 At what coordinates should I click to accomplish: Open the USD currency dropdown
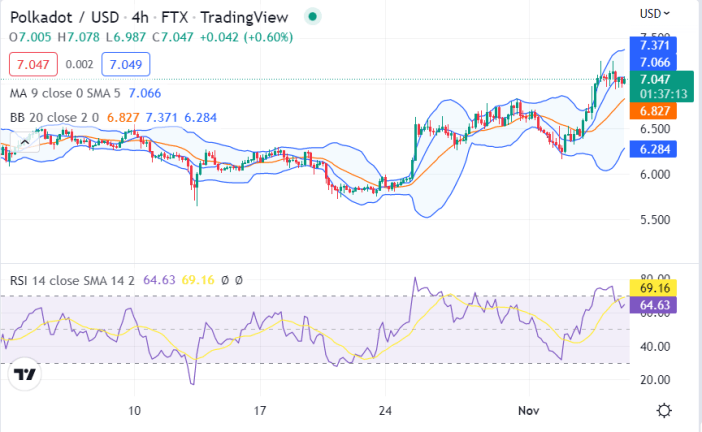point(655,14)
